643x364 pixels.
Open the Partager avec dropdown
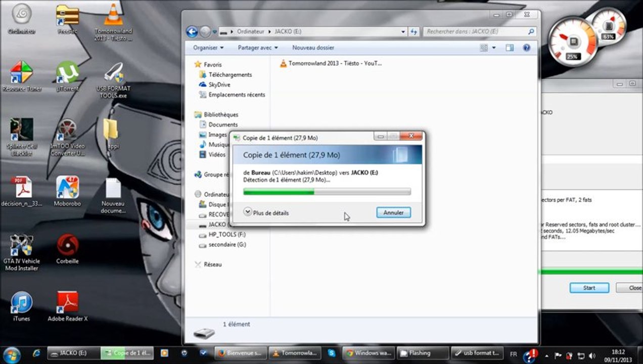pos(258,48)
